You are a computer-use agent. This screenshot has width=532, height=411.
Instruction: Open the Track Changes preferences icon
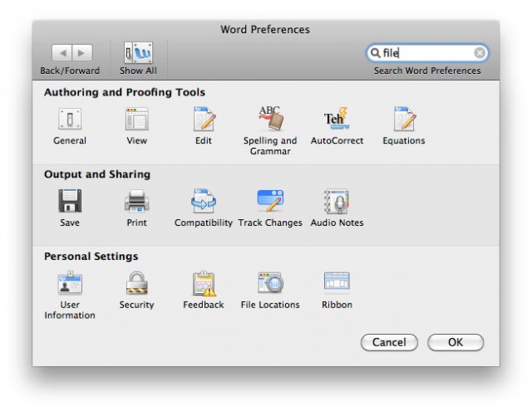270,201
